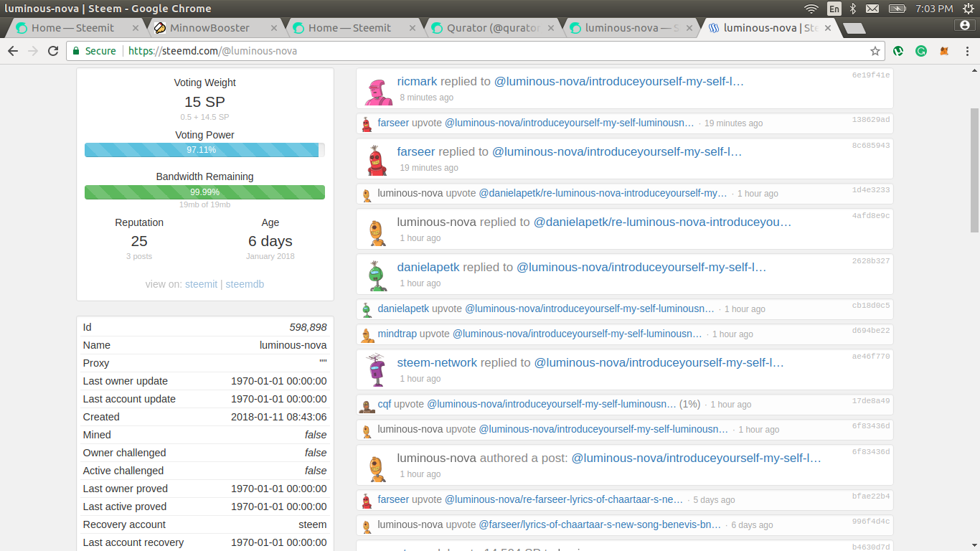Click danielapetk's green robot avatar in reply row
This screenshot has width=980, height=551.
click(377, 276)
